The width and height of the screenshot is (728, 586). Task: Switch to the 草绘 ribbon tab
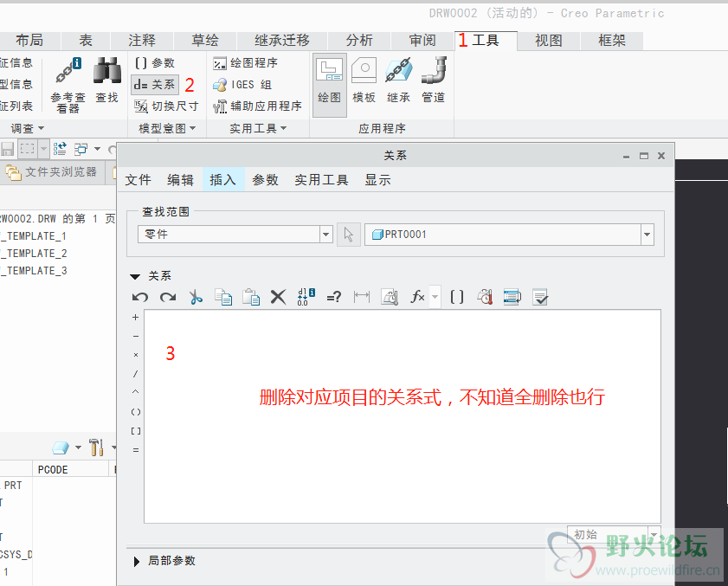pyautogui.click(x=205, y=41)
